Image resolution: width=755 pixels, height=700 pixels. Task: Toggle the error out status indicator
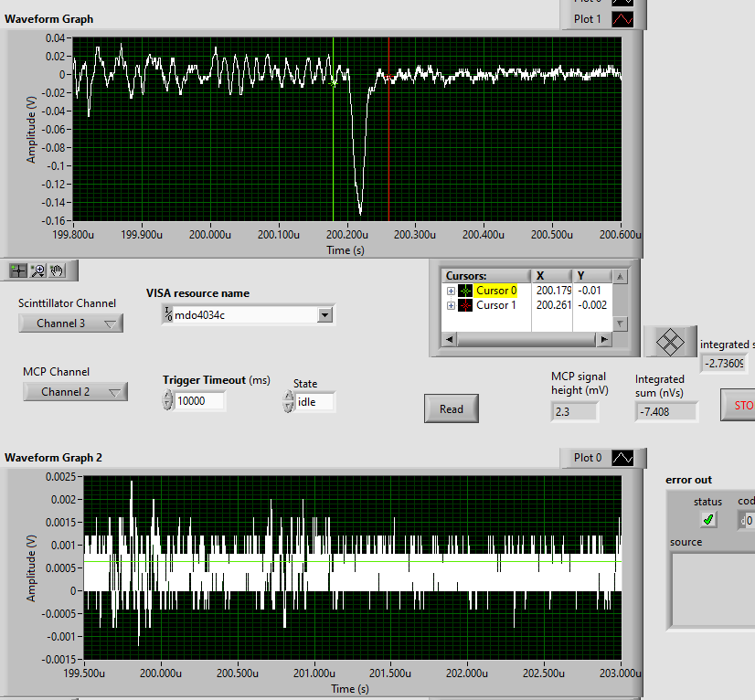pos(708,520)
